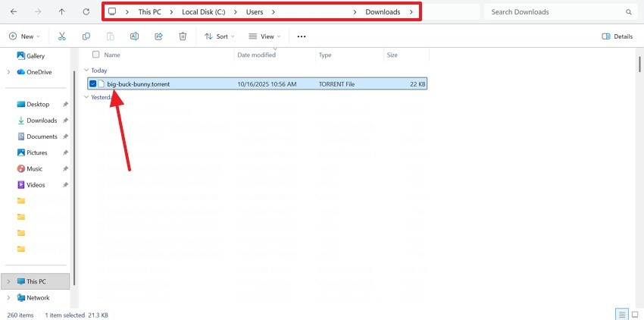Cut the selected file with scissors icon
This screenshot has width=644, height=320.
click(x=62, y=36)
